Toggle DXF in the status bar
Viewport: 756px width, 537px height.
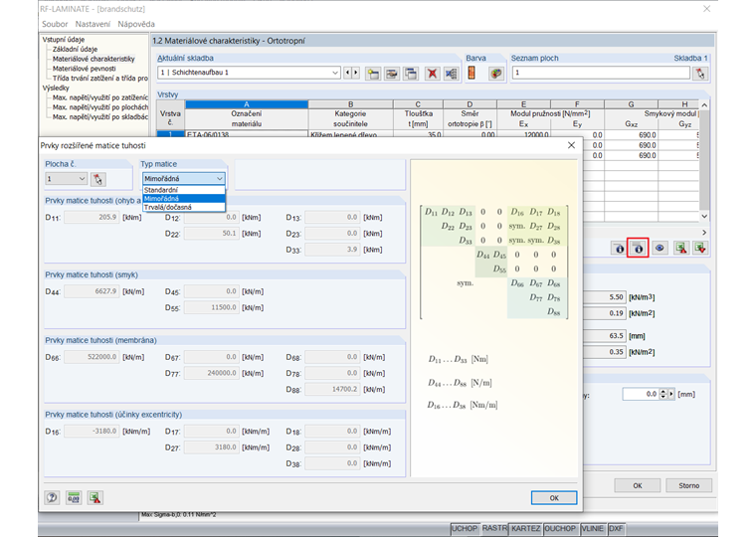pyautogui.click(x=616, y=528)
